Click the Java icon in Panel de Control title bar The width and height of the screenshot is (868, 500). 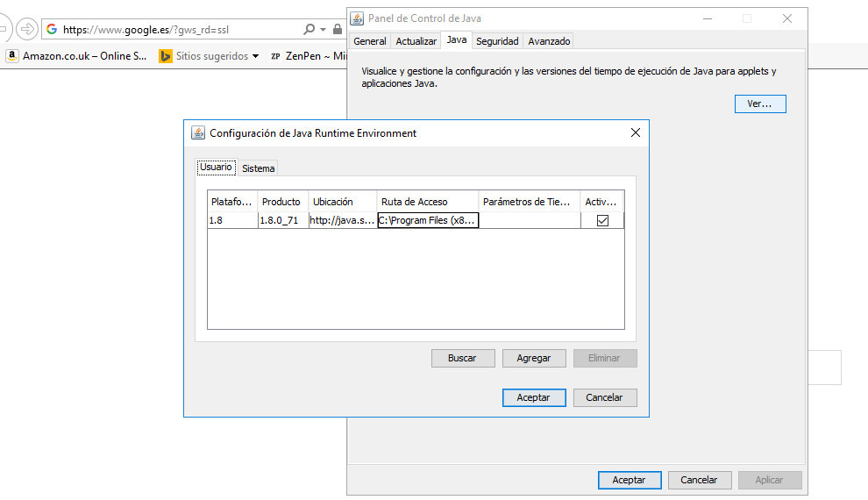click(357, 18)
